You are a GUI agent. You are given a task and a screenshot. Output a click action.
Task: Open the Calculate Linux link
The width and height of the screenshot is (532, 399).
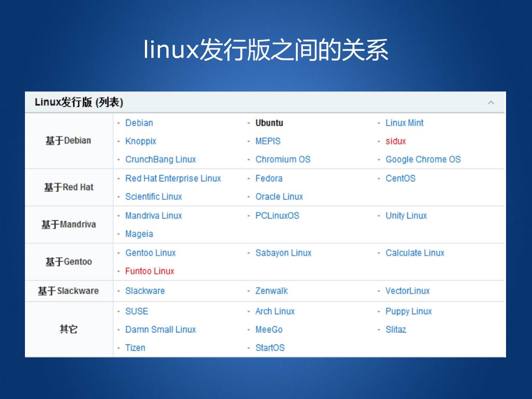point(415,253)
